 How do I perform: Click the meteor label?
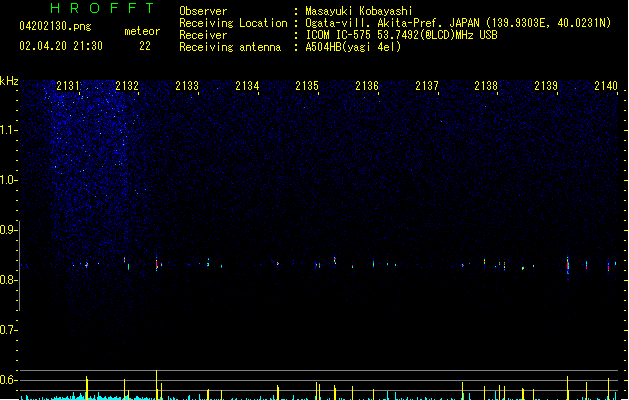[x=142, y=31]
